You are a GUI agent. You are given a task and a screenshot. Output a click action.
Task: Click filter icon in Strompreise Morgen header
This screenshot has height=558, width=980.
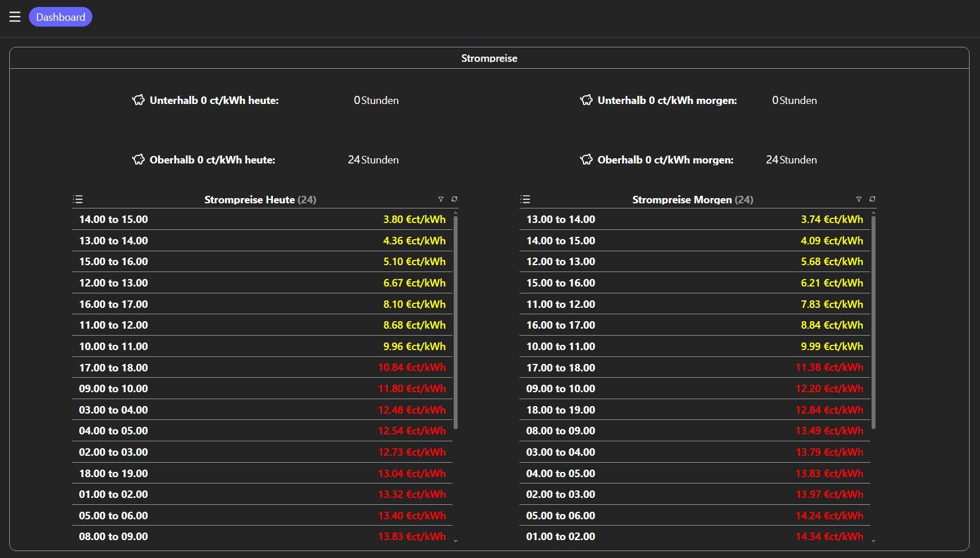(x=859, y=199)
